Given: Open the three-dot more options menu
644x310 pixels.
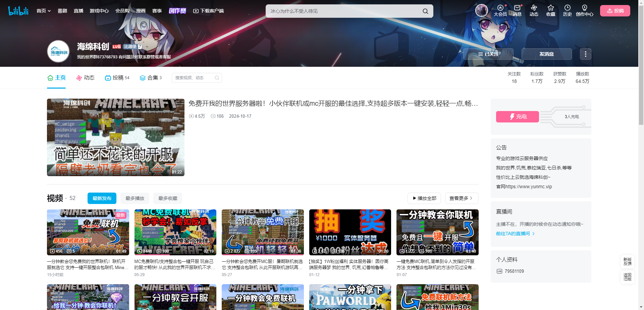Looking at the screenshot, I should (586, 54).
